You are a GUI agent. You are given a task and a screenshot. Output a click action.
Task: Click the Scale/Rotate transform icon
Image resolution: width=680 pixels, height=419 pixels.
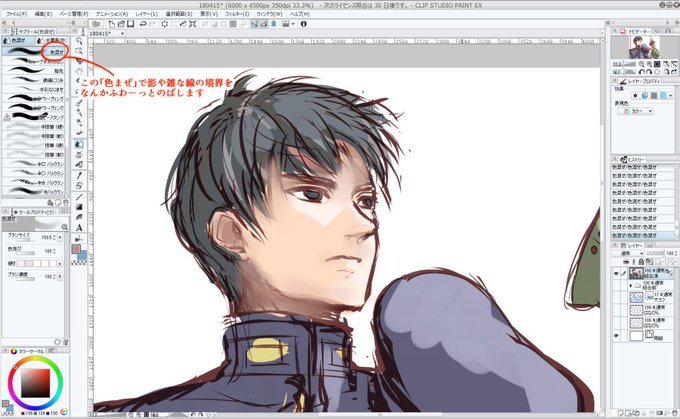click(x=193, y=24)
